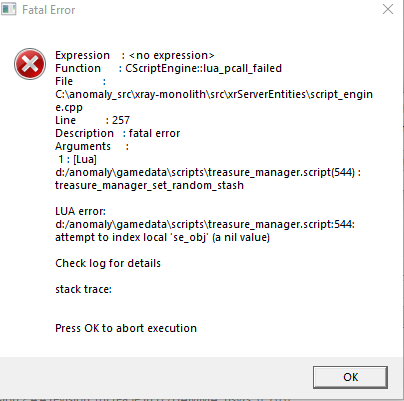Click the treasure_manager.script:544 LUA error path
This screenshot has width=404, height=401.
205,224
